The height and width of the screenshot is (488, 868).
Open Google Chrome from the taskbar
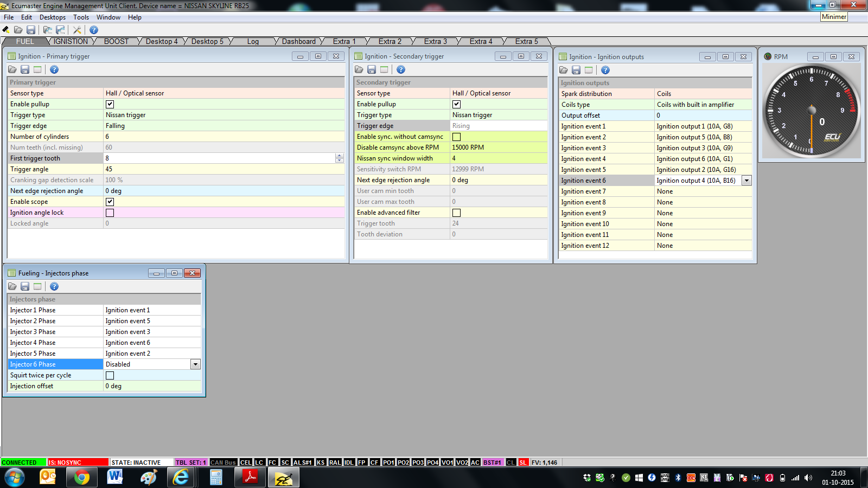tap(81, 477)
